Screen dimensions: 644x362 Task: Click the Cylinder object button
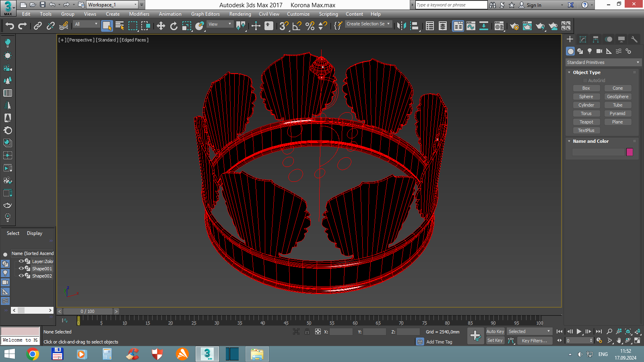pos(586,105)
